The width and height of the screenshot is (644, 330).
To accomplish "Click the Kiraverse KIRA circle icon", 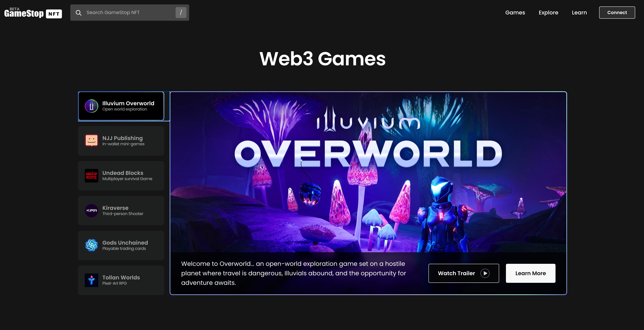I will tap(92, 211).
